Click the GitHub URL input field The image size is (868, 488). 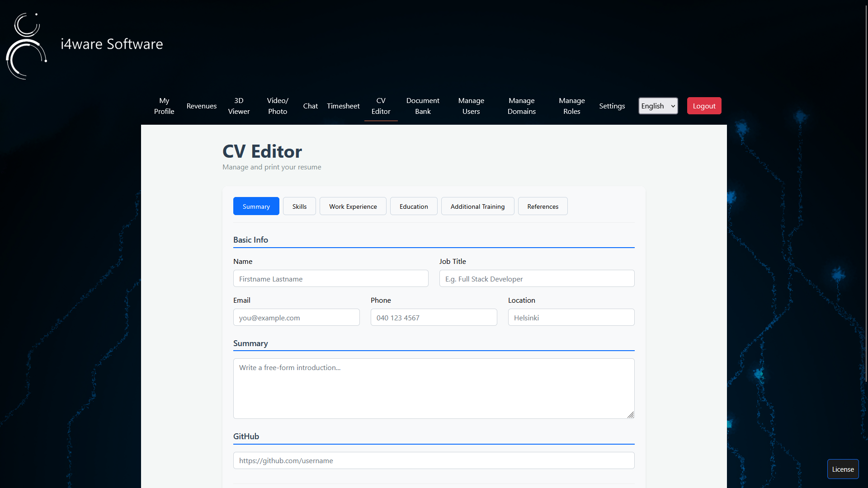point(434,460)
